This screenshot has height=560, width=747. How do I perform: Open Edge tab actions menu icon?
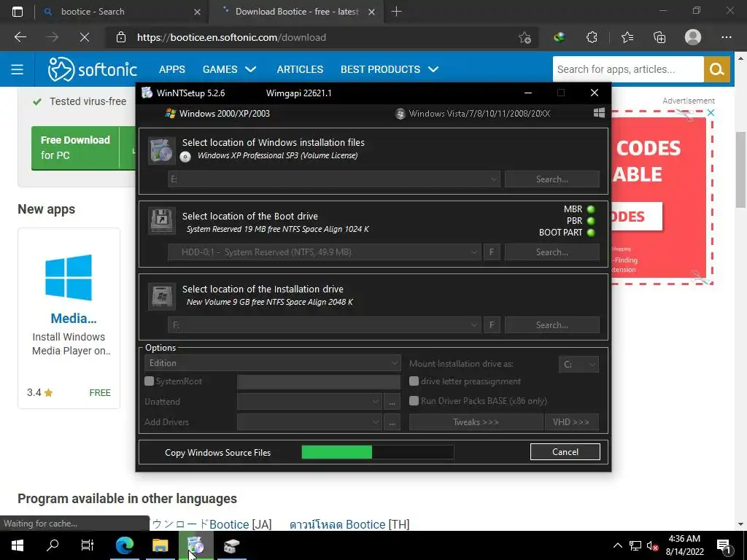pyautogui.click(x=18, y=12)
